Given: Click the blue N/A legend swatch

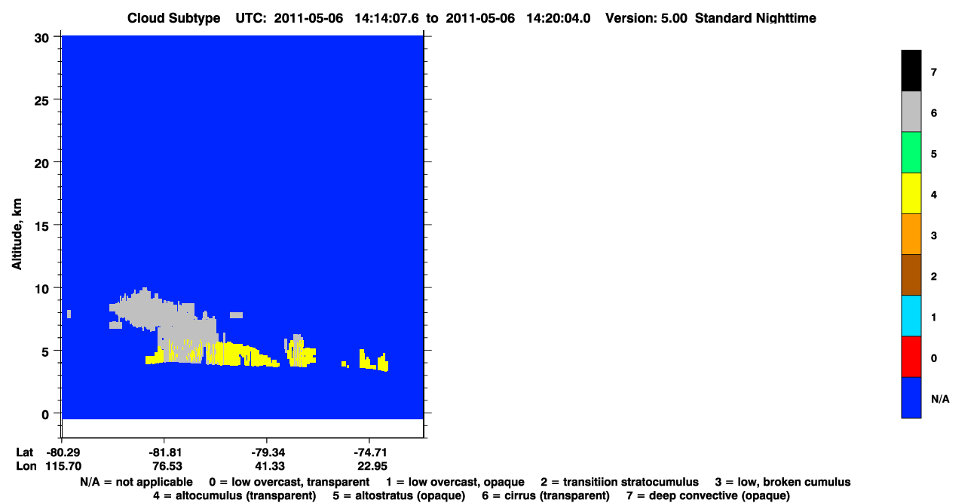Looking at the screenshot, I should point(911,397).
